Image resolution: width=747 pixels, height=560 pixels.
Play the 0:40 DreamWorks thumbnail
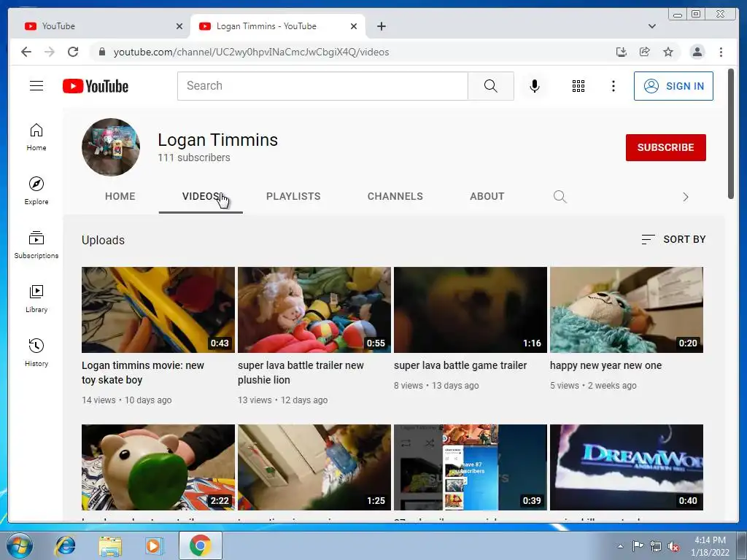627,467
